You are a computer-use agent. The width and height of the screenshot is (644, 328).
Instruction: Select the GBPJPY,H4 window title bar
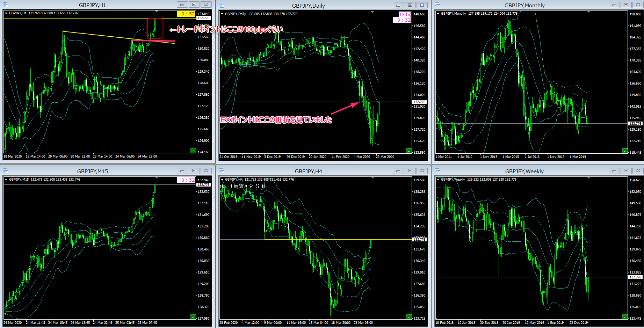click(x=308, y=171)
